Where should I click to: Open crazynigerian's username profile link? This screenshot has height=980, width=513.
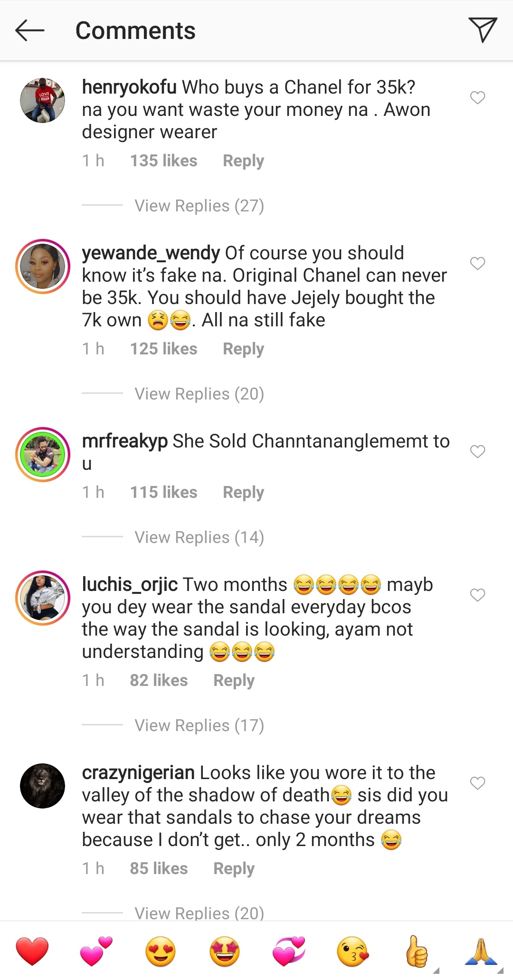[138, 773]
